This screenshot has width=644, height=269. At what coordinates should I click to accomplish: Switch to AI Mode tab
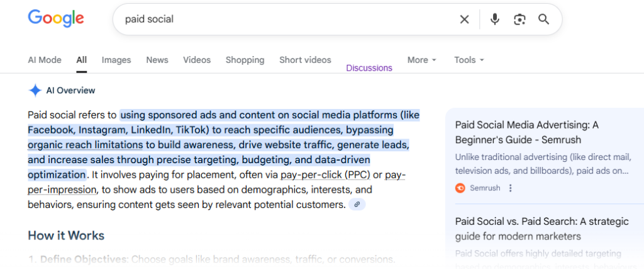pyautogui.click(x=45, y=60)
